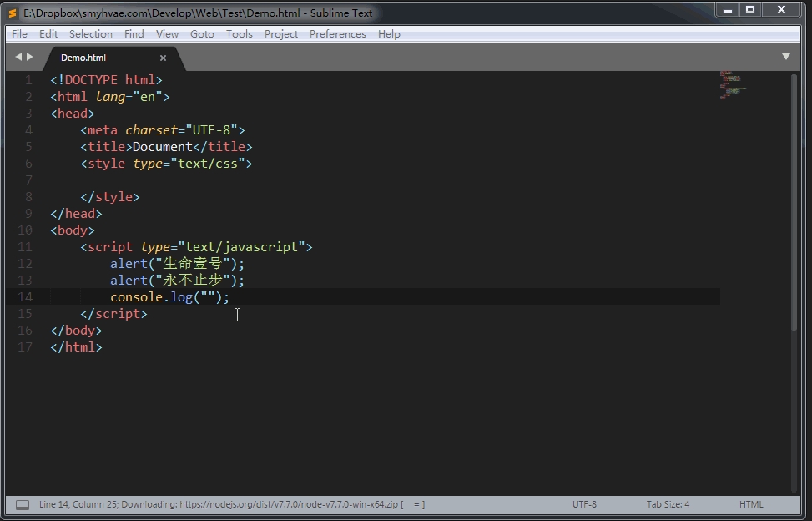Image resolution: width=812 pixels, height=521 pixels.
Task: Select the Demo.html tab
Action: click(83, 58)
